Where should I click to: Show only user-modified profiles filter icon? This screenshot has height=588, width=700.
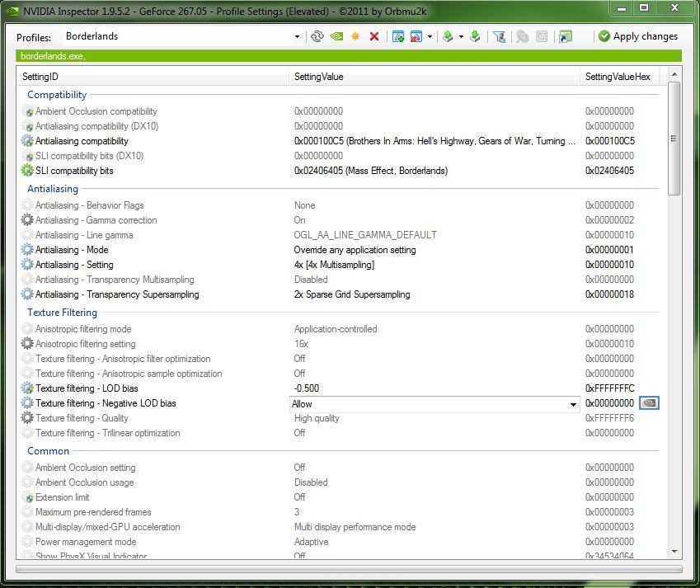pos(499,36)
